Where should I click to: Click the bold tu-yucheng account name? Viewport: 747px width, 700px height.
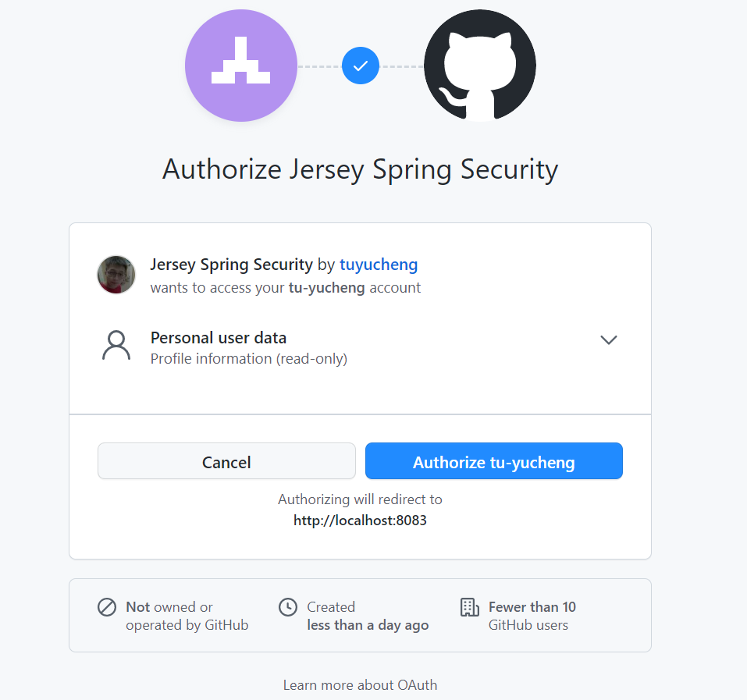[326, 287]
